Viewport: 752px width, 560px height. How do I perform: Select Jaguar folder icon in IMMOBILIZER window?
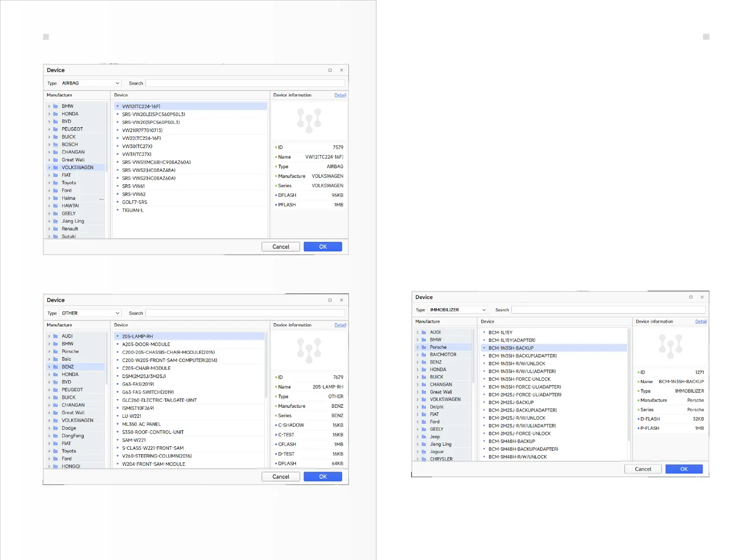point(424,452)
